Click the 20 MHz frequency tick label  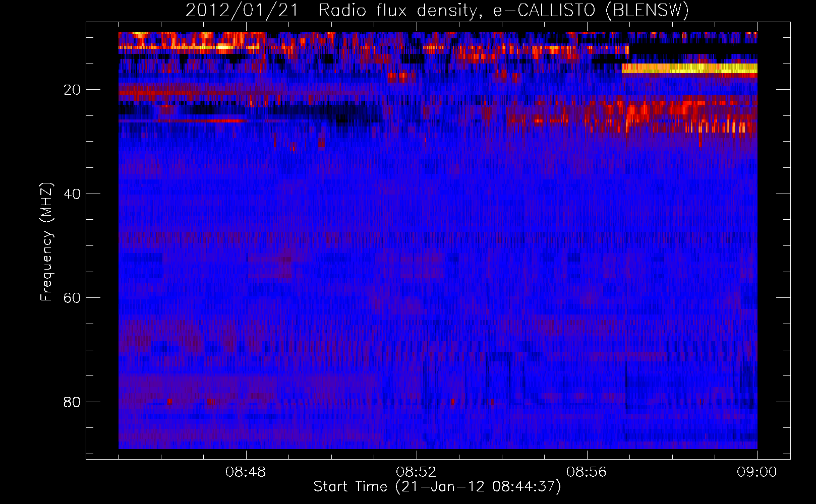(x=73, y=90)
